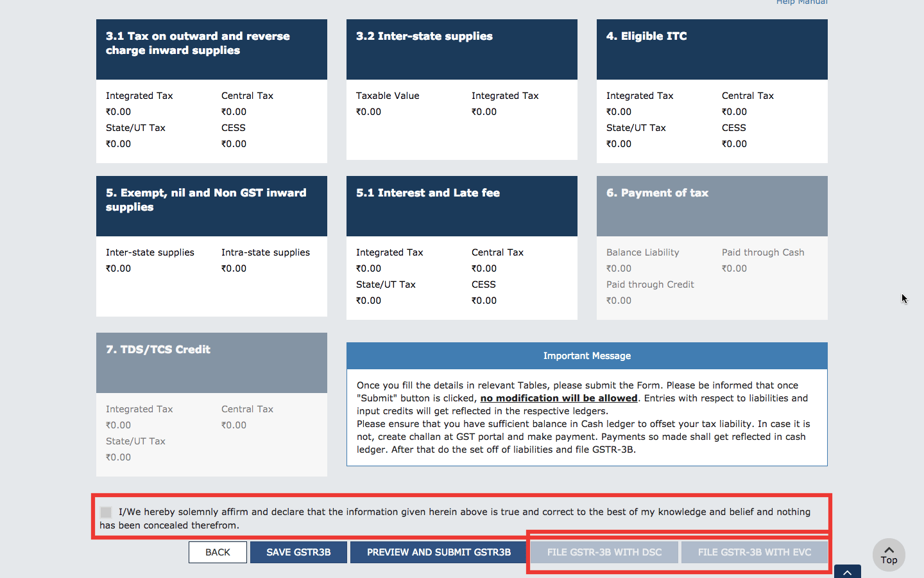
Task: Enable the solemn declaration checkbox
Action: pyautogui.click(x=105, y=512)
